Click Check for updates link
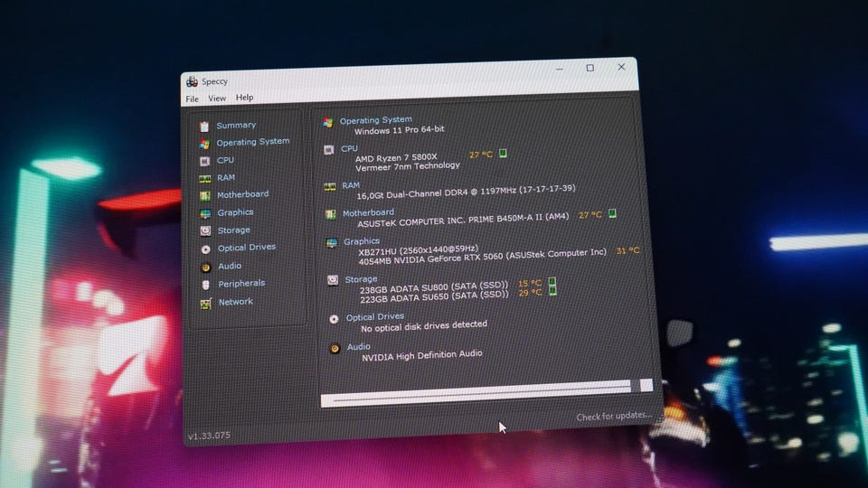Viewport: 868px width, 488px height. [x=613, y=416]
